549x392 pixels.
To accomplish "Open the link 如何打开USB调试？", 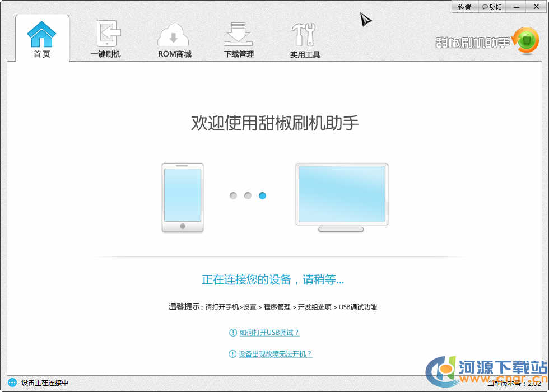I will coord(269,333).
